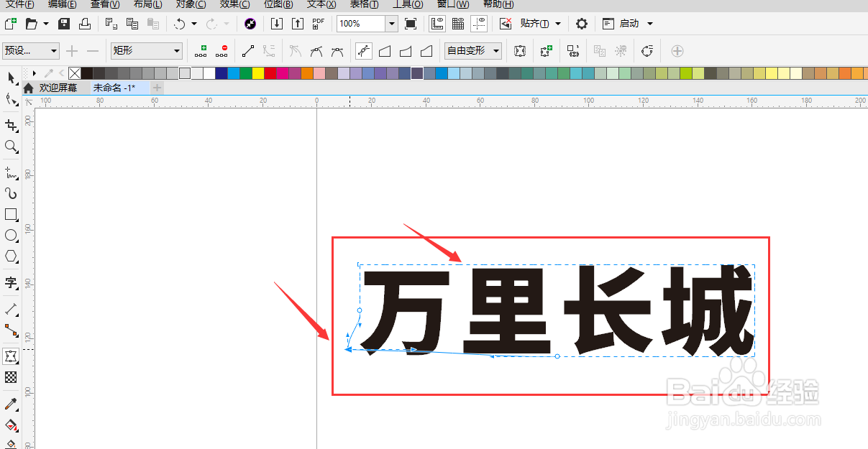868x449 pixels.
Task: Switch to the 欢迎屏幕 tab
Action: click(x=59, y=87)
